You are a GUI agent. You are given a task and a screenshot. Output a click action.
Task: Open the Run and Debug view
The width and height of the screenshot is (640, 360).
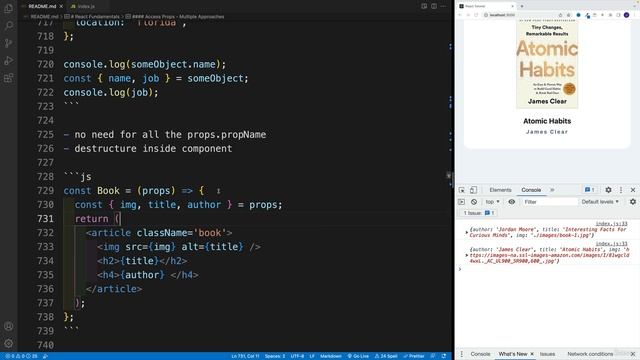coord(8,60)
